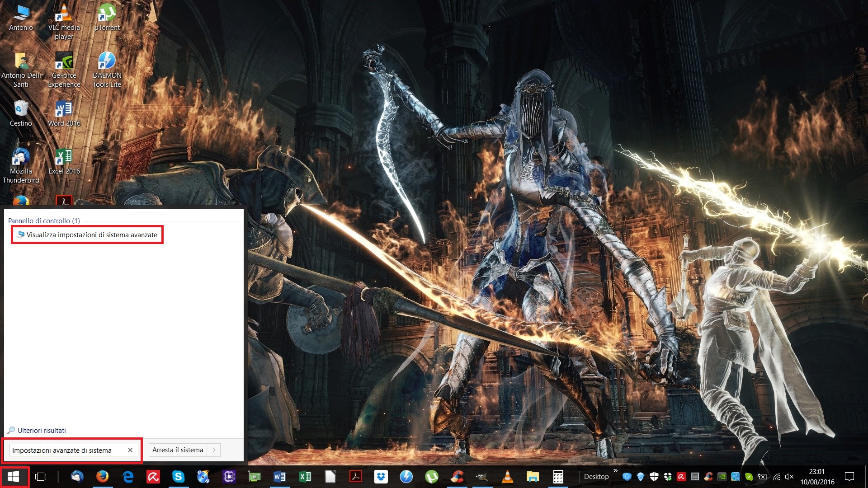Open GIMP from the taskbar
Viewport: 868px width, 488px height.
pos(482,477)
